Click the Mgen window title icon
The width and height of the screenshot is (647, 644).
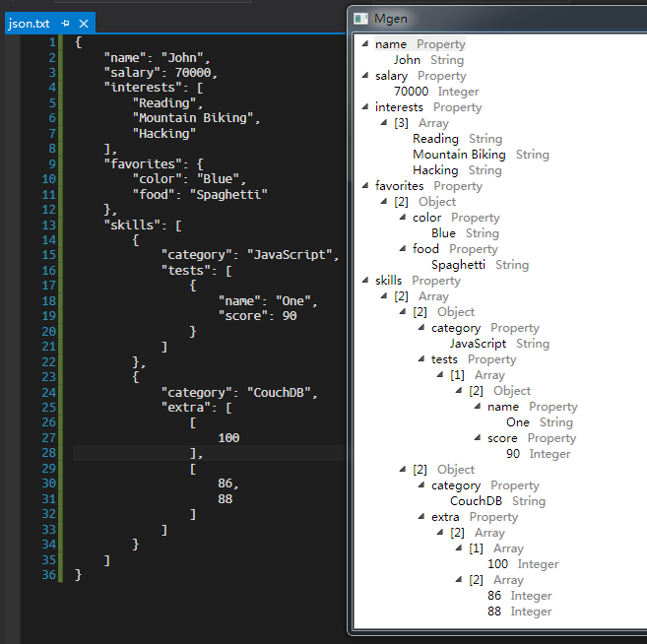(361, 19)
